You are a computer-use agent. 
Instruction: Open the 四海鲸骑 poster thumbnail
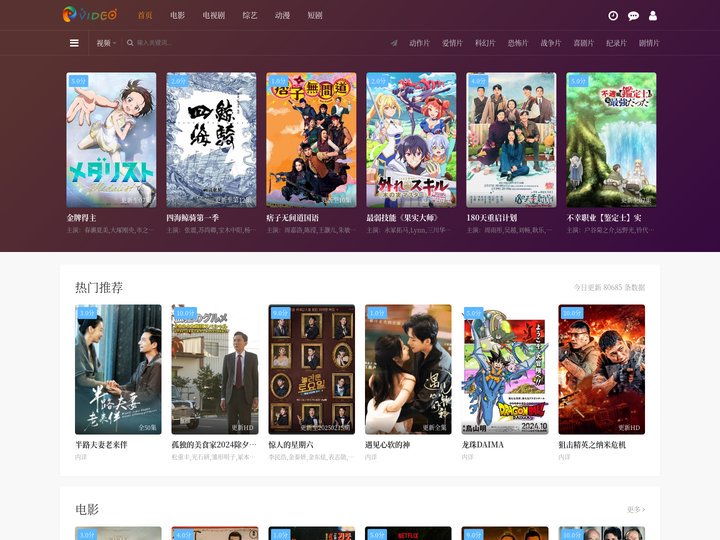211,140
